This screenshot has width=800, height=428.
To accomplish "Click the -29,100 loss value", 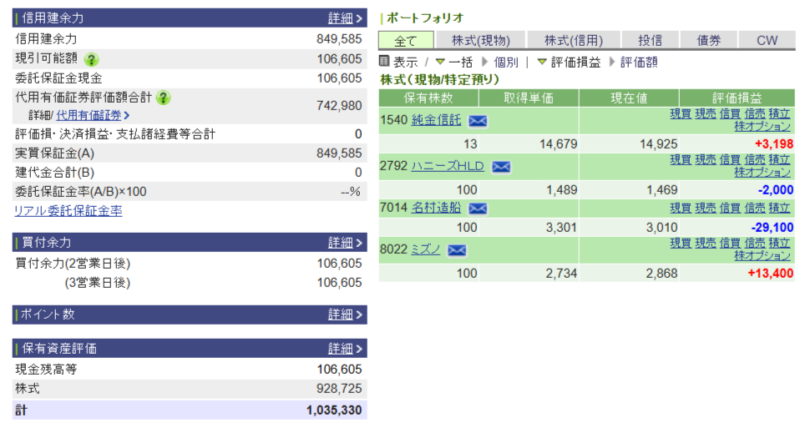I will point(772,228).
